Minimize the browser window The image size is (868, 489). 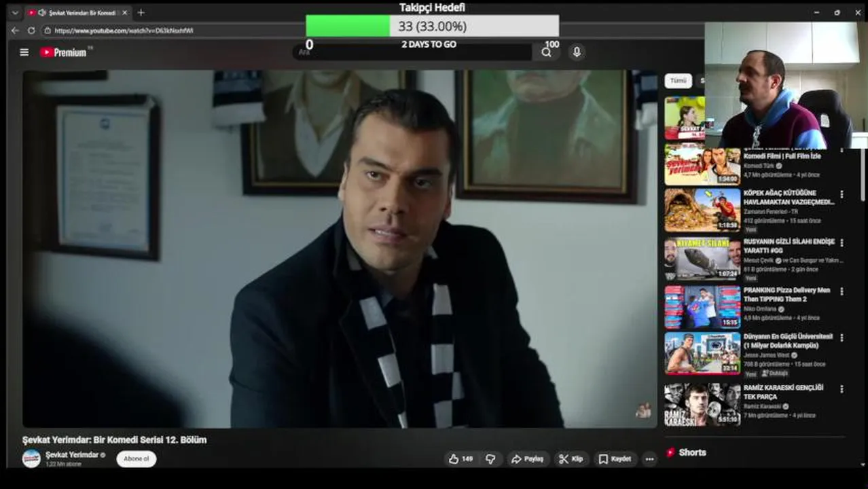816,12
